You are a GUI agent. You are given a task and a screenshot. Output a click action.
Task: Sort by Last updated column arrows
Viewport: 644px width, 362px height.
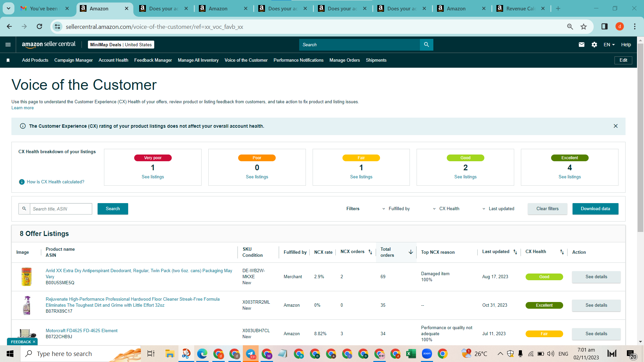(515, 252)
